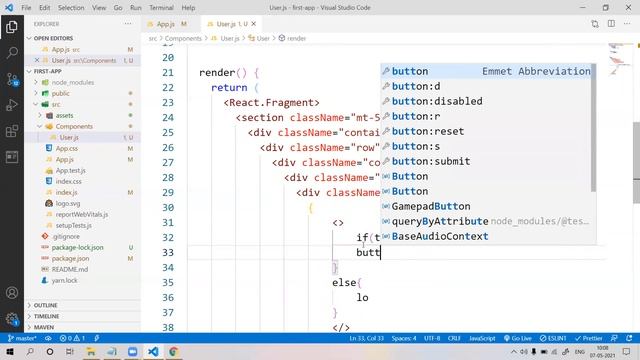Click Ln 33, Col 33 cursor position

pyautogui.click(x=366, y=338)
